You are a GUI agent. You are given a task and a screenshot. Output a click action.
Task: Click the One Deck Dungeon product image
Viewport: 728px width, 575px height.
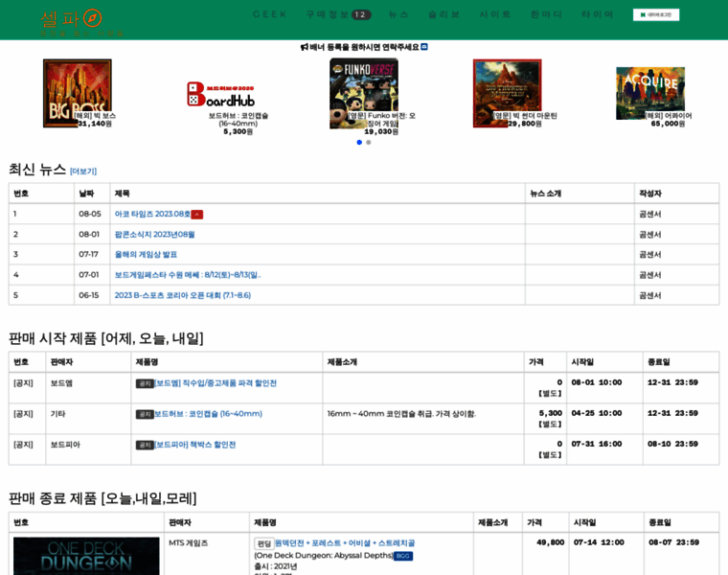[86, 556]
